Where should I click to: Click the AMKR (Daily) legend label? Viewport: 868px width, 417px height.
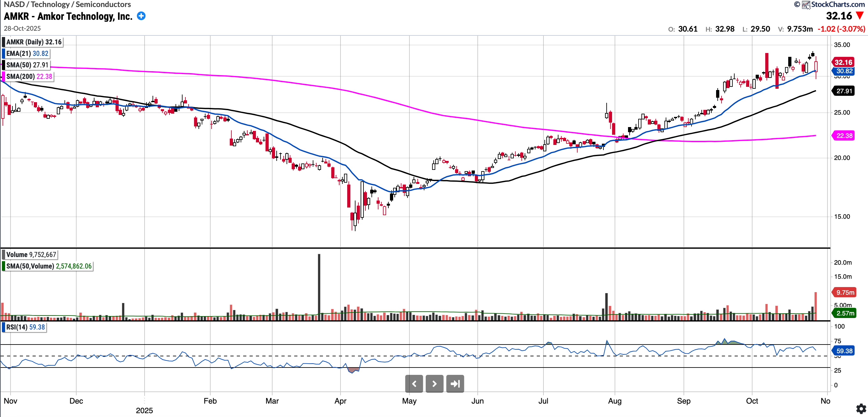[x=34, y=42]
